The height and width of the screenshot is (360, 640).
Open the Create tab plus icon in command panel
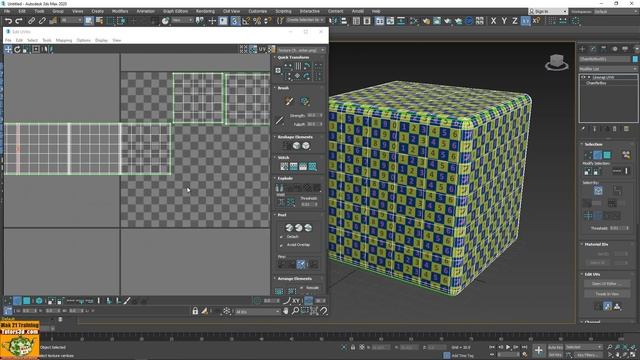(x=582, y=49)
